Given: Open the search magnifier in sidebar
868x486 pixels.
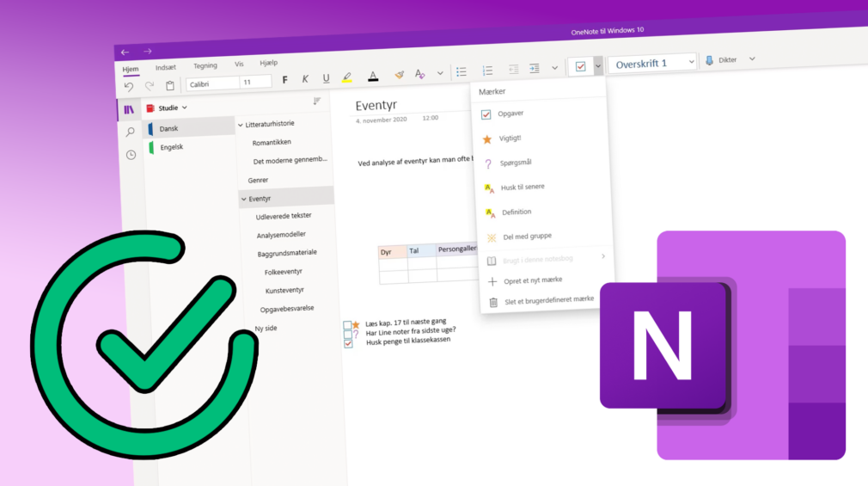Looking at the screenshot, I should click(130, 132).
